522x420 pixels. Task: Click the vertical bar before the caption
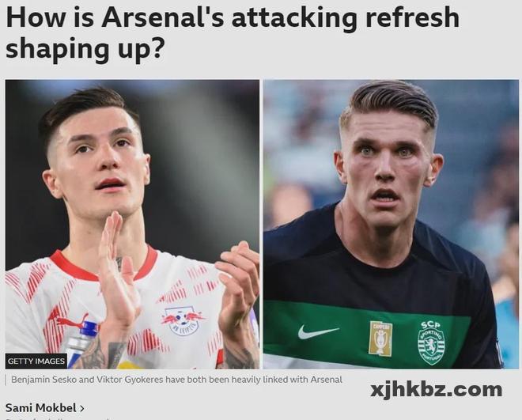pyautogui.click(x=6, y=380)
